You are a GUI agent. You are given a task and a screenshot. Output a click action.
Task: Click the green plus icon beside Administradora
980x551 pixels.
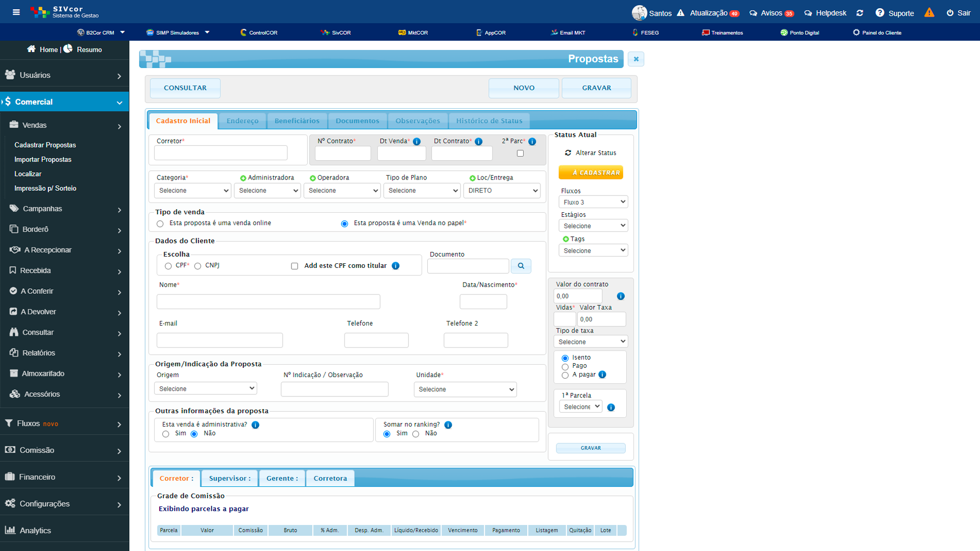click(x=243, y=178)
